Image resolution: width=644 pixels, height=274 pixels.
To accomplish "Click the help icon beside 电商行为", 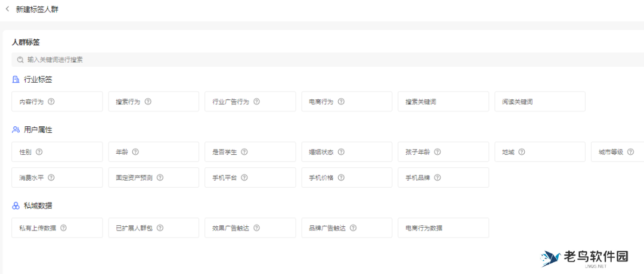I will tap(341, 102).
